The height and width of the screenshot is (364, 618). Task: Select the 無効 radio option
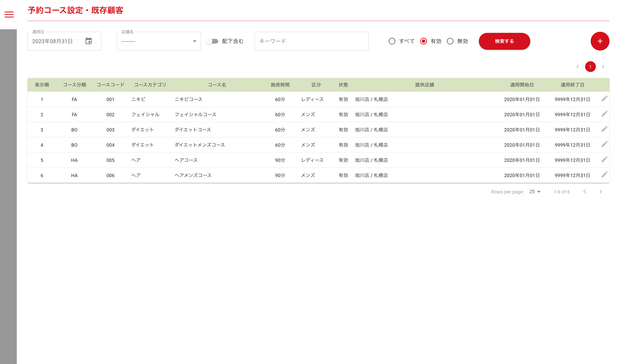coord(450,41)
